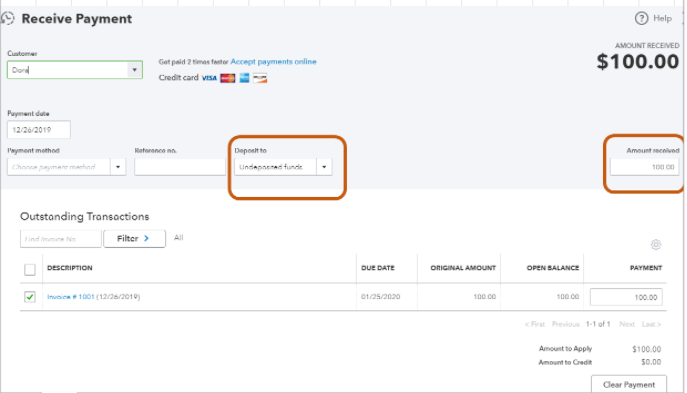
Task: Expand the Customer dropdown arrow
Action: click(135, 70)
